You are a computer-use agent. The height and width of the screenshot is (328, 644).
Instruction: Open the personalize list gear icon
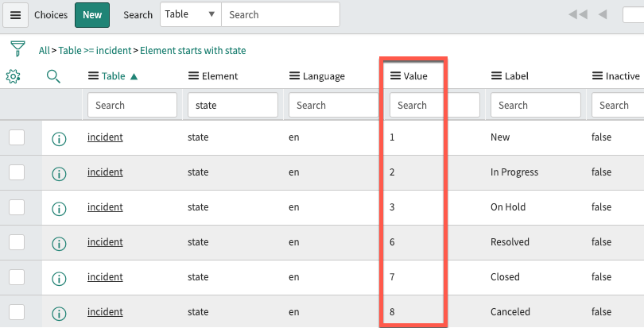[x=14, y=76]
